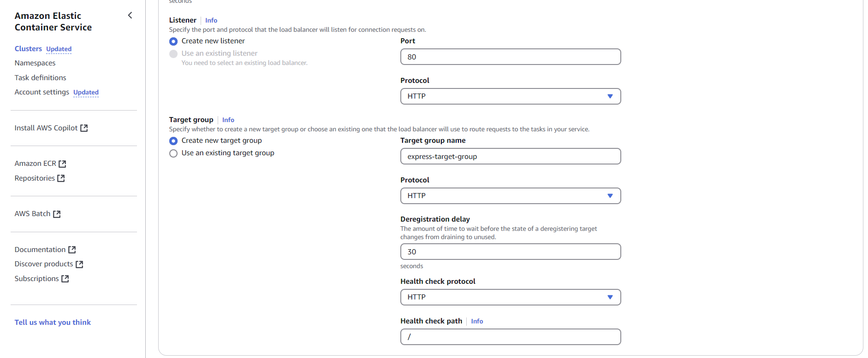The width and height of the screenshot is (868, 358).
Task: Go to Clusters in the sidebar
Action: point(28,49)
